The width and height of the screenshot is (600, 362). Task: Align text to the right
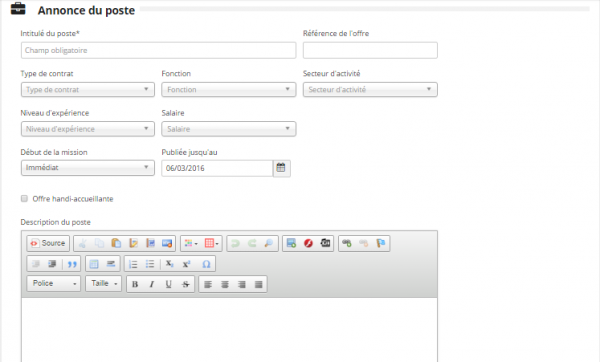coord(241,284)
